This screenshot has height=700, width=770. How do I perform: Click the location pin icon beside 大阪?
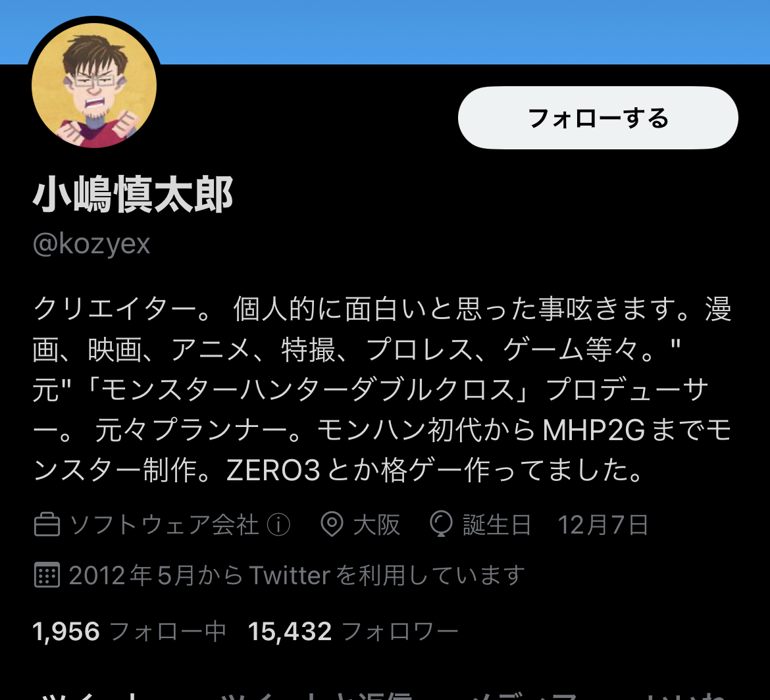tap(332, 524)
